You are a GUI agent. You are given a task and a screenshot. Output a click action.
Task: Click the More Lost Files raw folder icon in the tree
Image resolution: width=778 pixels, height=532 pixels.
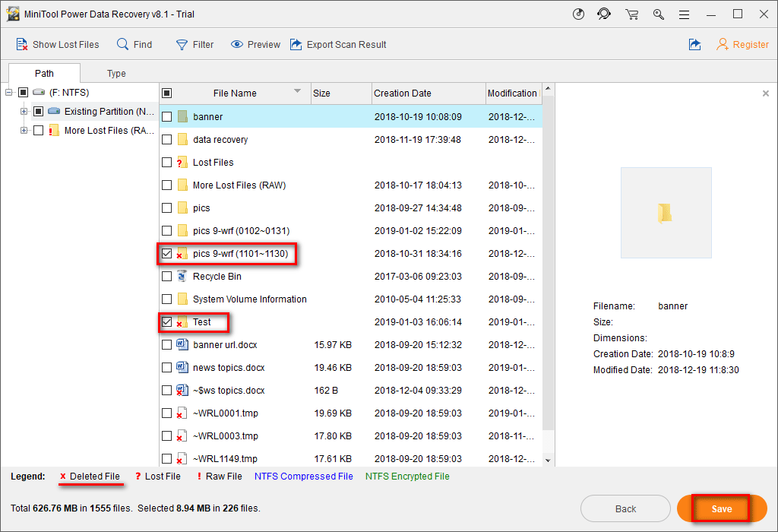tap(54, 131)
